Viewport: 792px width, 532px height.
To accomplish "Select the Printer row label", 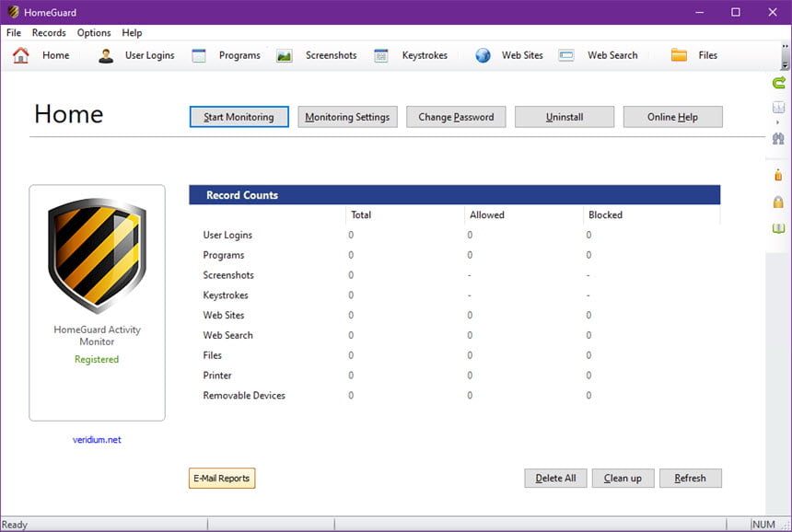I will (x=217, y=376).
